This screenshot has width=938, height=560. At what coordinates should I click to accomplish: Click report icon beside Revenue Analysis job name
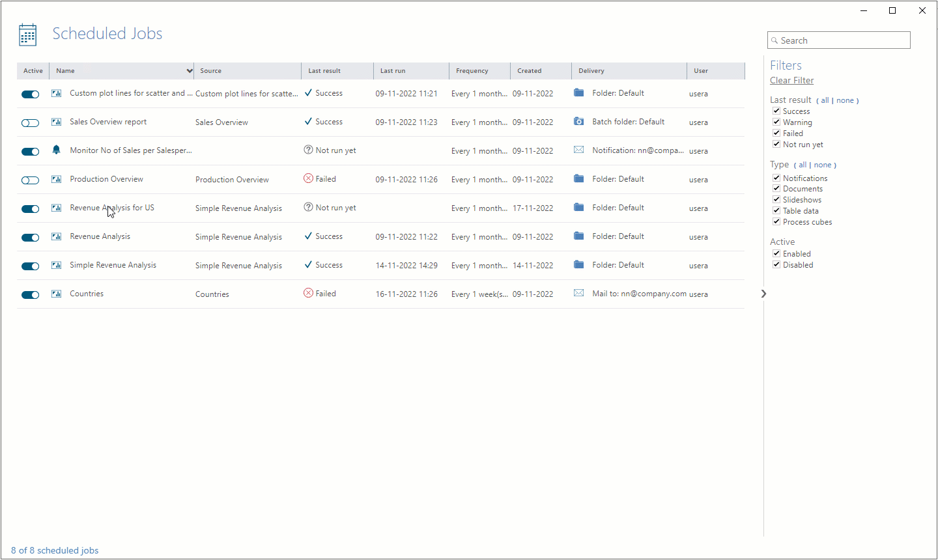click(57, 236)
